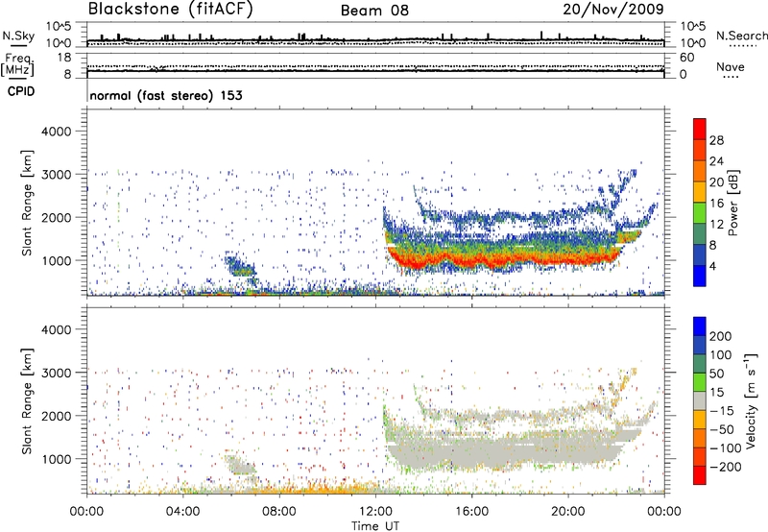Click the plot title "Blackstone (fitACF)"
Viewport: 768px width, 532px height.
[170, 9]
